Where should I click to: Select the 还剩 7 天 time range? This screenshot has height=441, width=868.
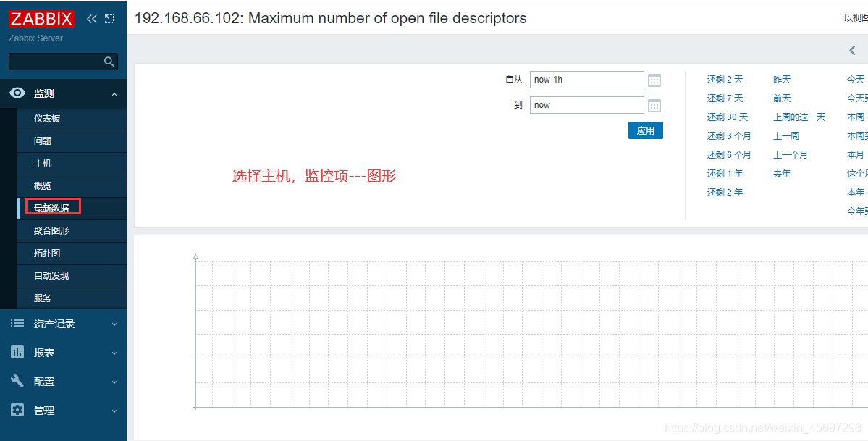pyautogui.click(x=725, y=98)
